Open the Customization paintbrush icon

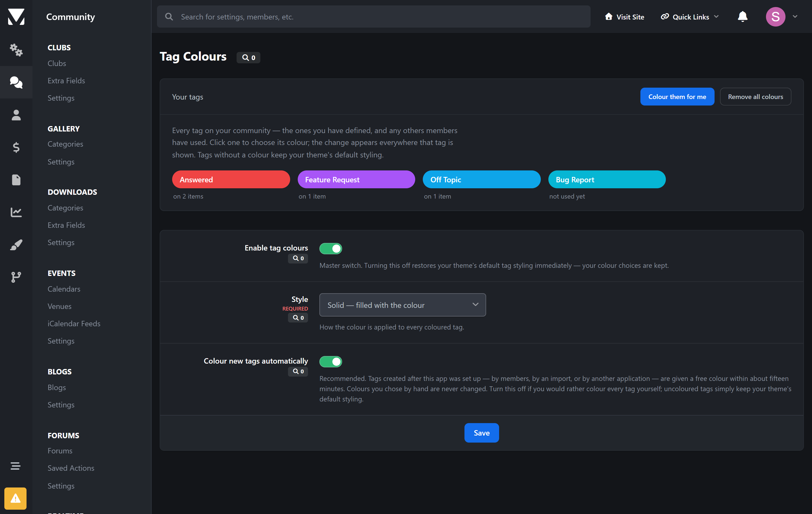point(16,245)
